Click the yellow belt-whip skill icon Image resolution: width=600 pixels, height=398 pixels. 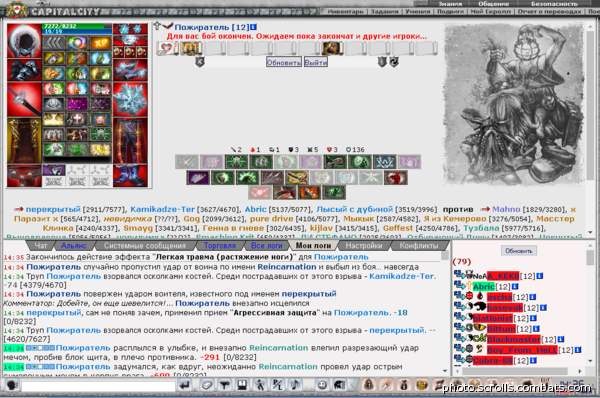(x=297, y=178)
